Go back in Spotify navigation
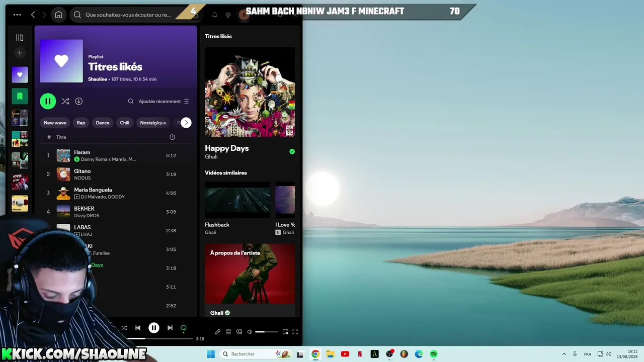Screen dimensions: 644x362 tap(33, 15)
